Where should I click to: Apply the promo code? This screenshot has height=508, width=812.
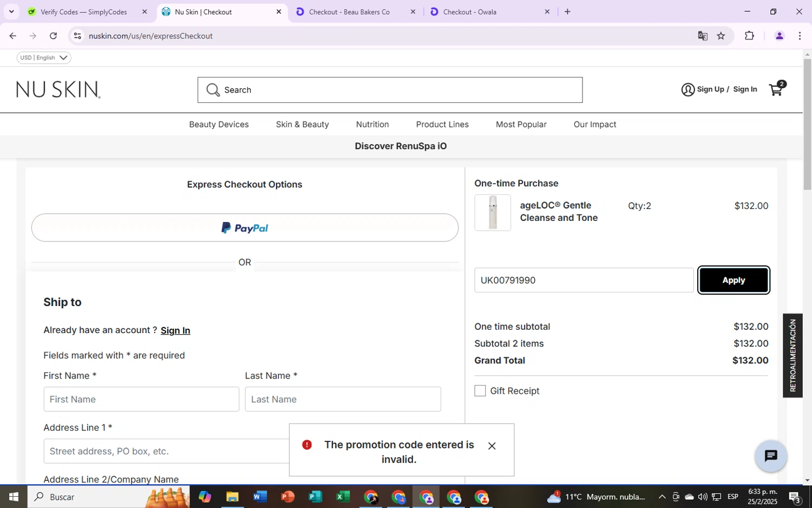pos(734,280)
